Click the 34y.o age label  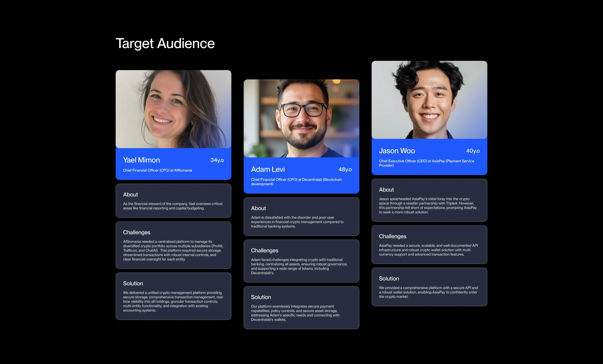217,160
